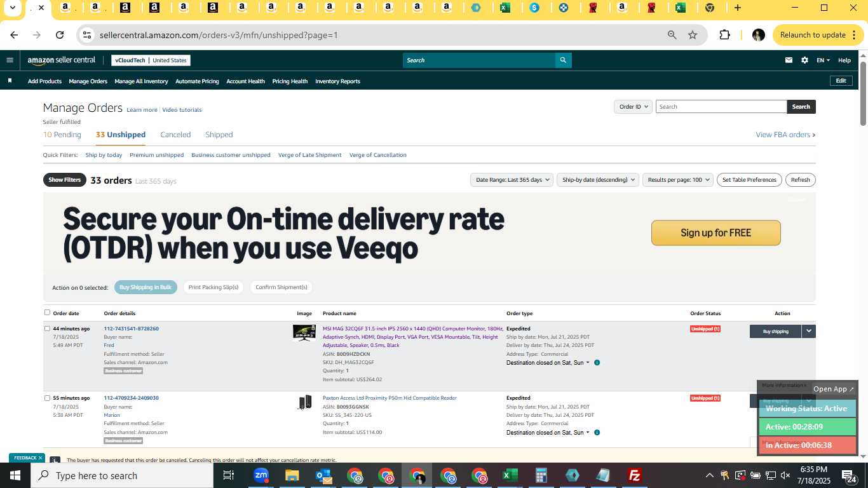This screenshot has width=868, height=488.
Task: Click the order search input field
Action: tap(721, 107)
